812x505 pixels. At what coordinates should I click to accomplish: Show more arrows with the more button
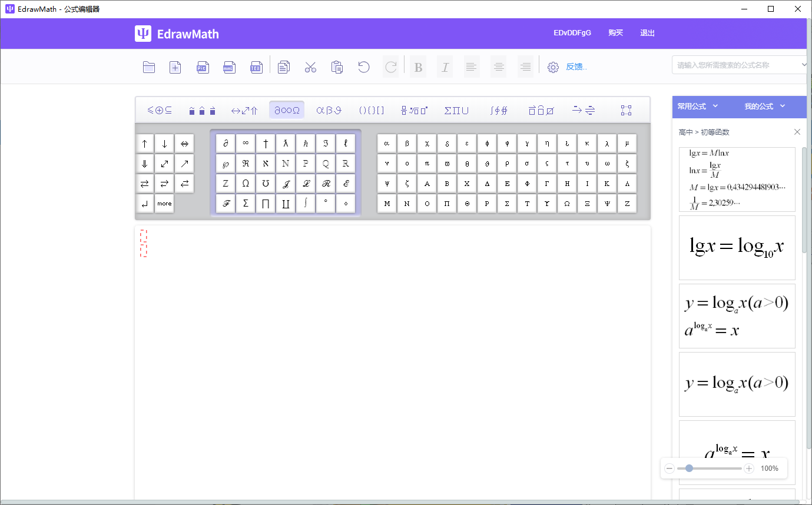164,203
